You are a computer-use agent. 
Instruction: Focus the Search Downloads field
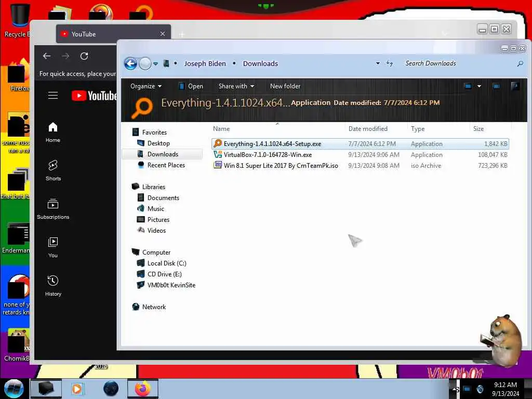(458, 63)
